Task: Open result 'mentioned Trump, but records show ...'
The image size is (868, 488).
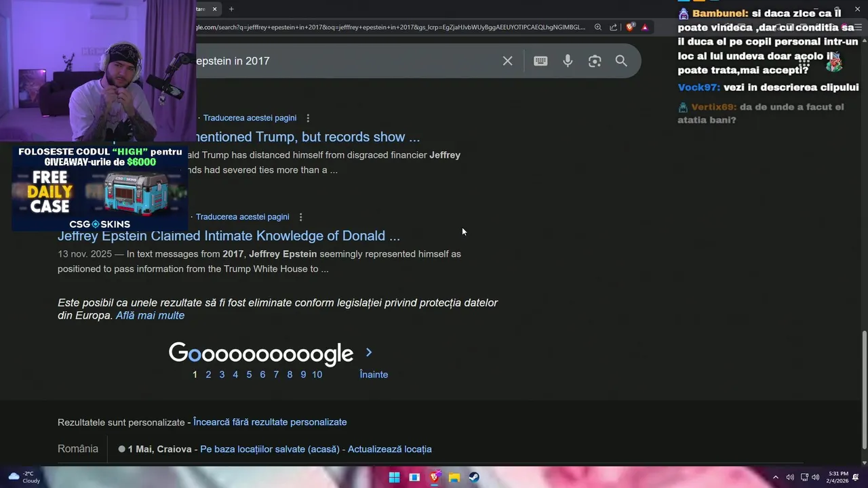Action: click(308, 137)
